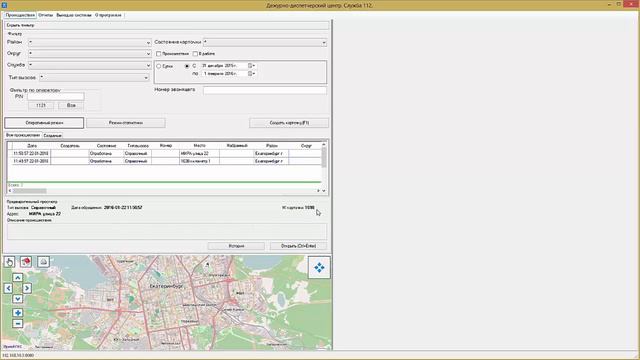Click the table's horizontal scroll left arrow

(10, 191)
